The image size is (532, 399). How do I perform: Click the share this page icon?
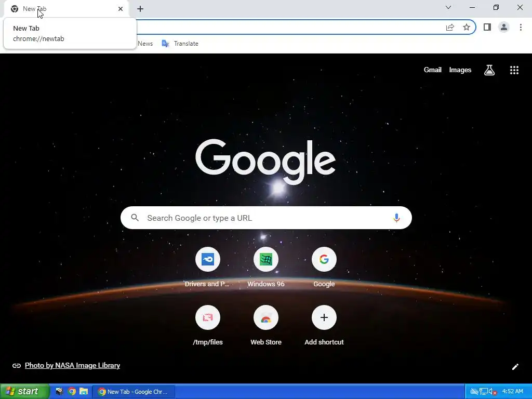point(450,28)
